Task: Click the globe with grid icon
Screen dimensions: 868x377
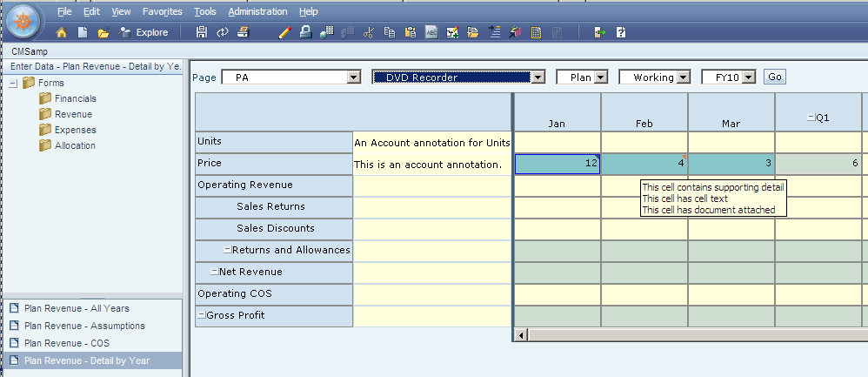Action: click(x=327, y=33)
